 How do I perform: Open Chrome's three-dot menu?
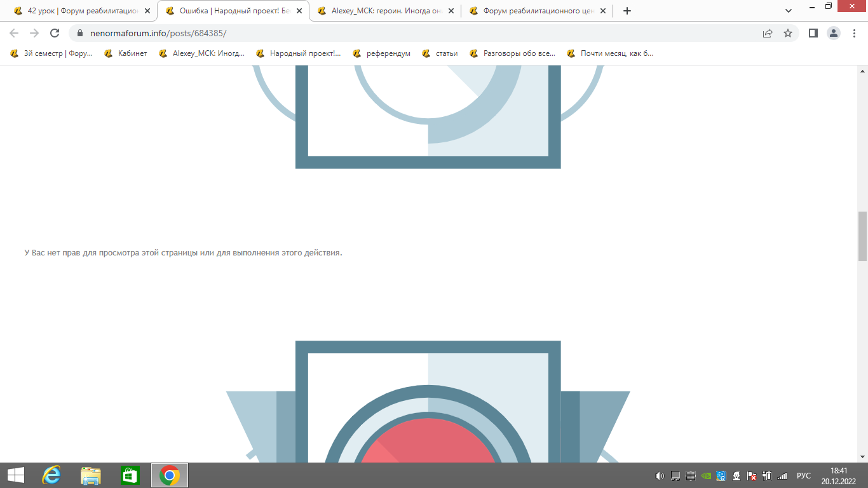[853, 33]
